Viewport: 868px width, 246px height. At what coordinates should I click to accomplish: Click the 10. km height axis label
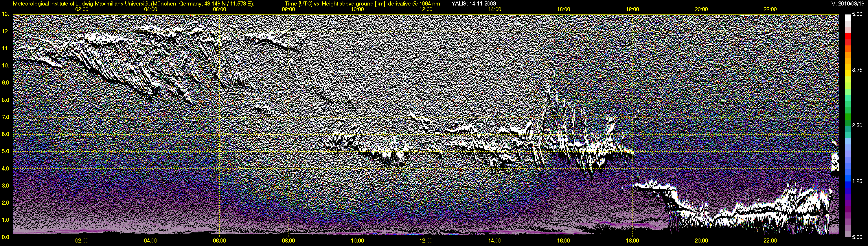pyautogui.click(x=5, y=65)
